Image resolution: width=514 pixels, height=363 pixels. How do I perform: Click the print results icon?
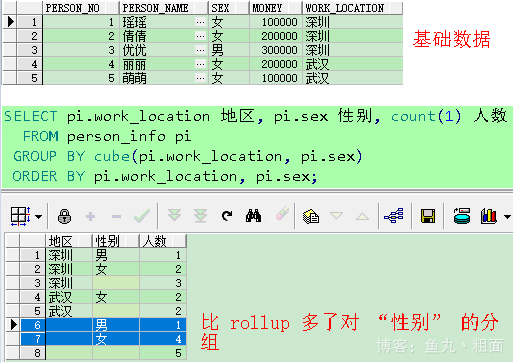462,216
